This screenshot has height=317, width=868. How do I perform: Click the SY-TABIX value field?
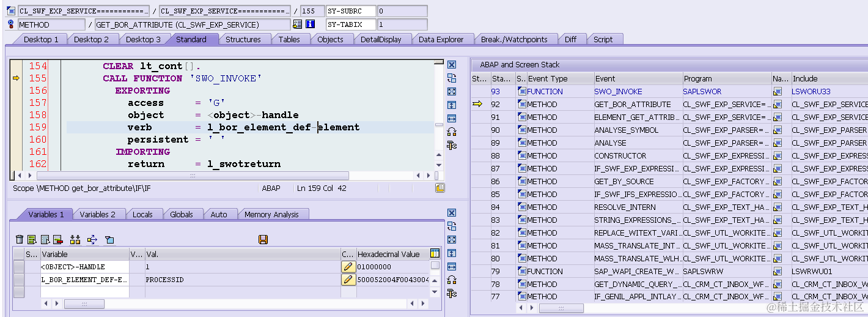(402, 24)
